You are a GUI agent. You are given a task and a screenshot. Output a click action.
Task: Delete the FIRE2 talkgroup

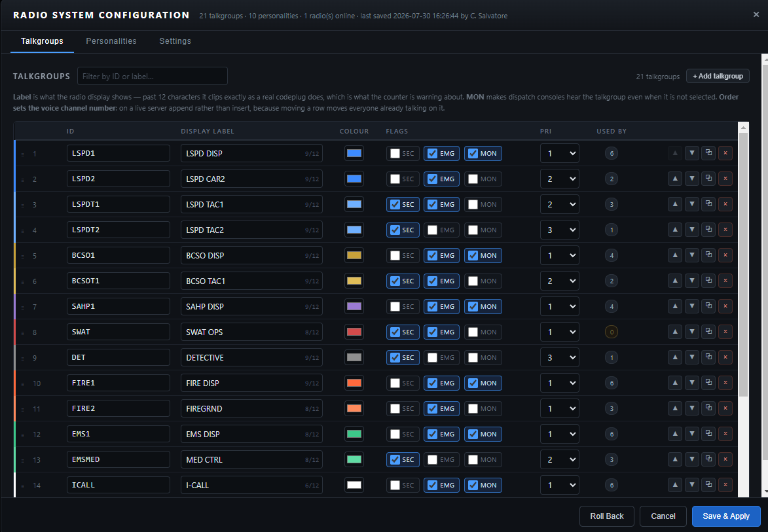pyautogui.click(x=725, y=408)
